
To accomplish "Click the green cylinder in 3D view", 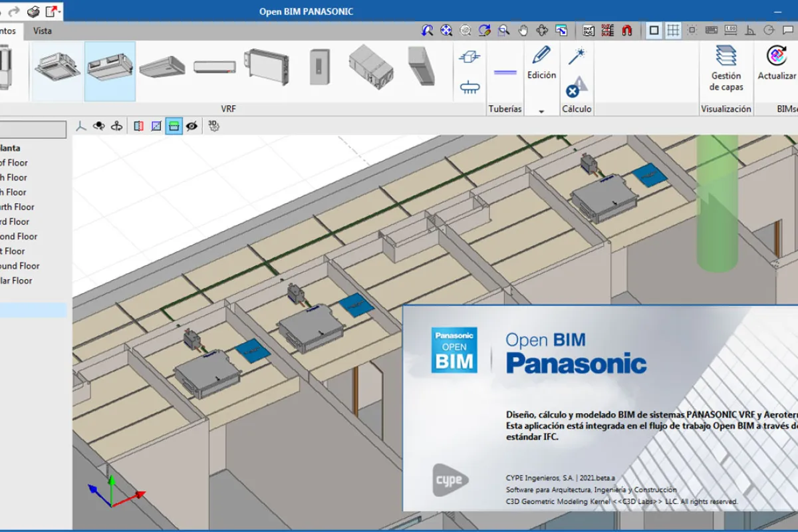I will (717, 203).
